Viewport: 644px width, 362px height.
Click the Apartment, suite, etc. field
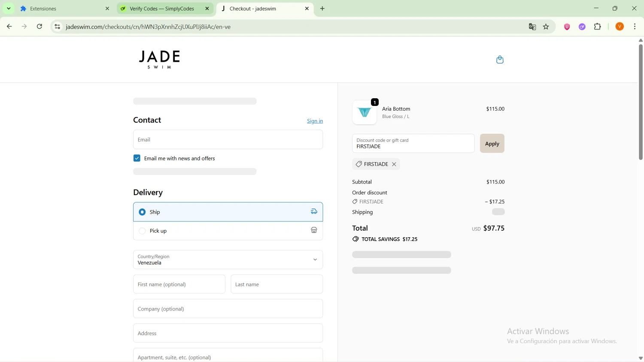click(228, 356)
